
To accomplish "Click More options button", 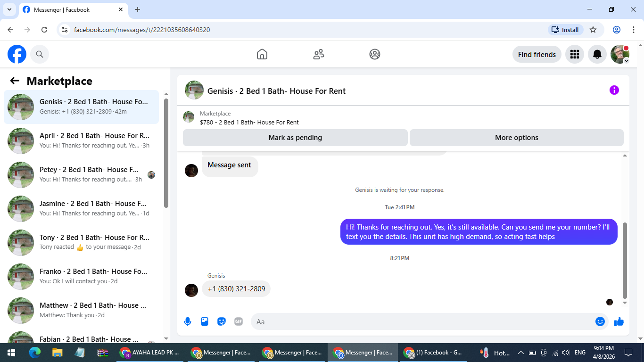I will [517, 138].
